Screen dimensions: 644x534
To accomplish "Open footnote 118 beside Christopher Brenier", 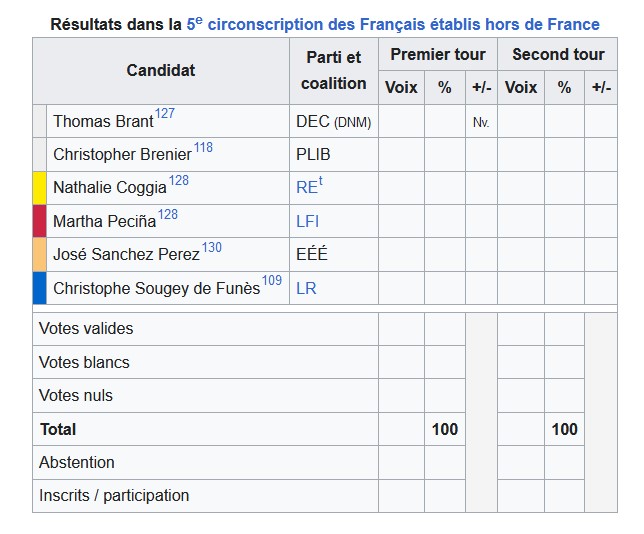I will pyautogui.click(x=203, y=147).
